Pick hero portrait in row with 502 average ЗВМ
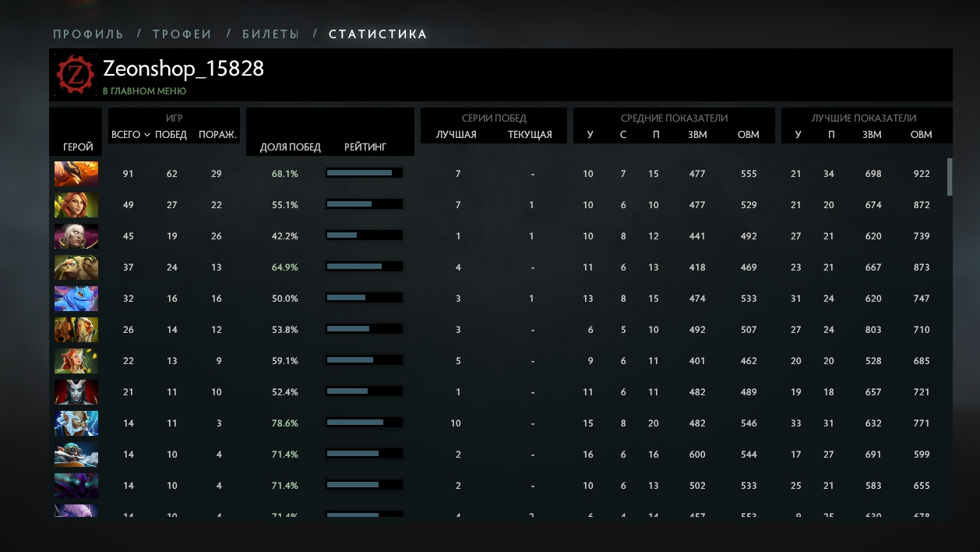This screenshot has width=980, height=552. [x=76, y=486]
